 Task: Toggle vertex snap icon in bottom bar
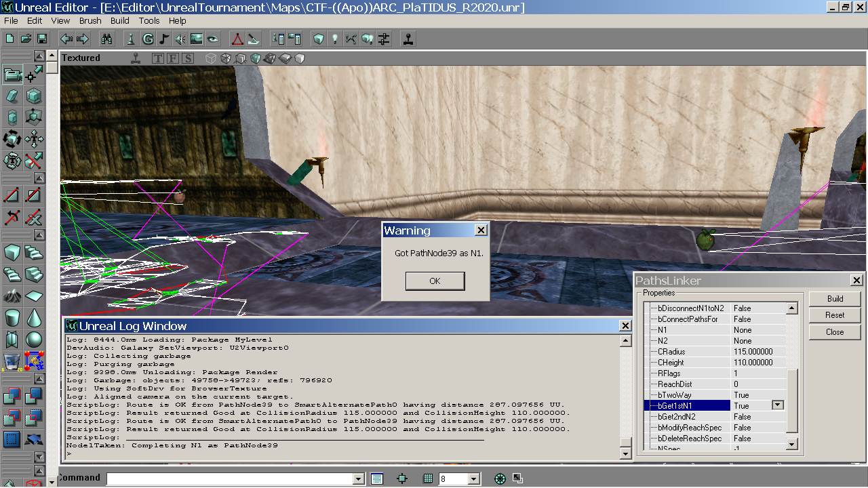pos(402,479)
